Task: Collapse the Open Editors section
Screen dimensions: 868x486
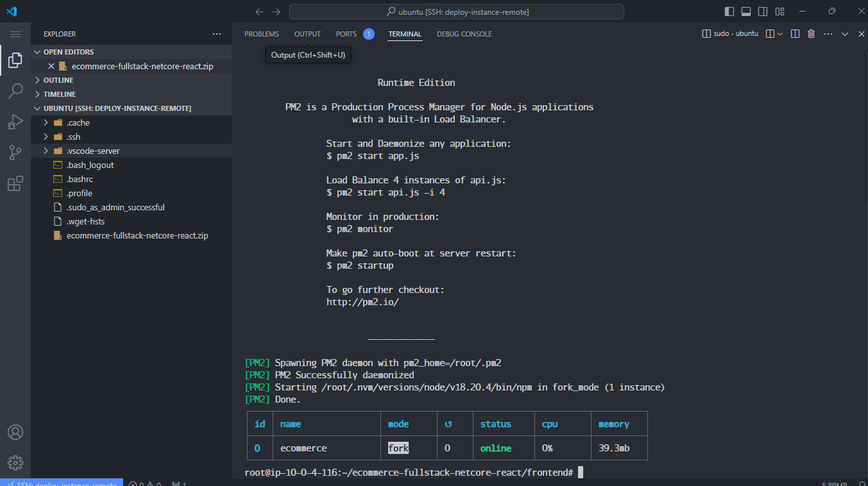Action: (x=131, y=52)
